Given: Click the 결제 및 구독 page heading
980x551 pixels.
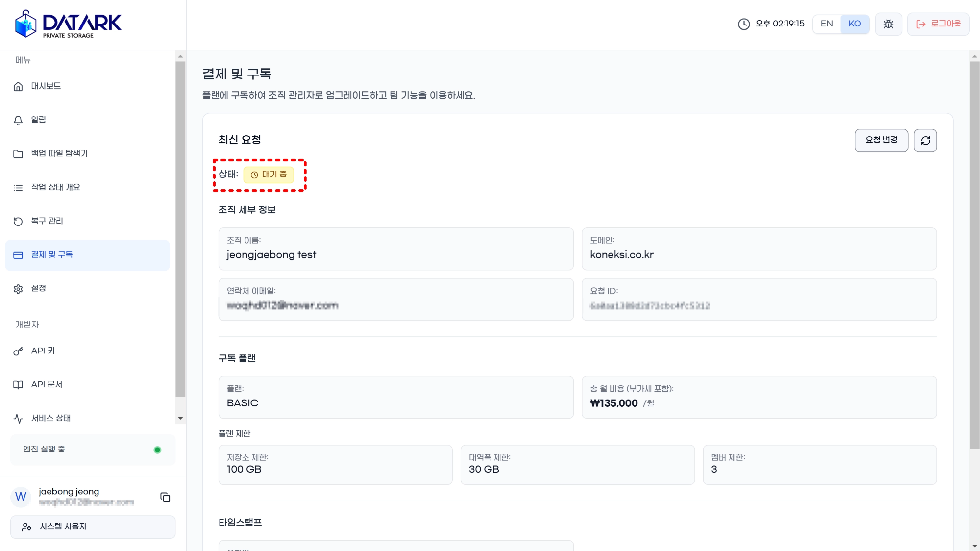Looking at the screenshot, I should (x=237, y=74).
